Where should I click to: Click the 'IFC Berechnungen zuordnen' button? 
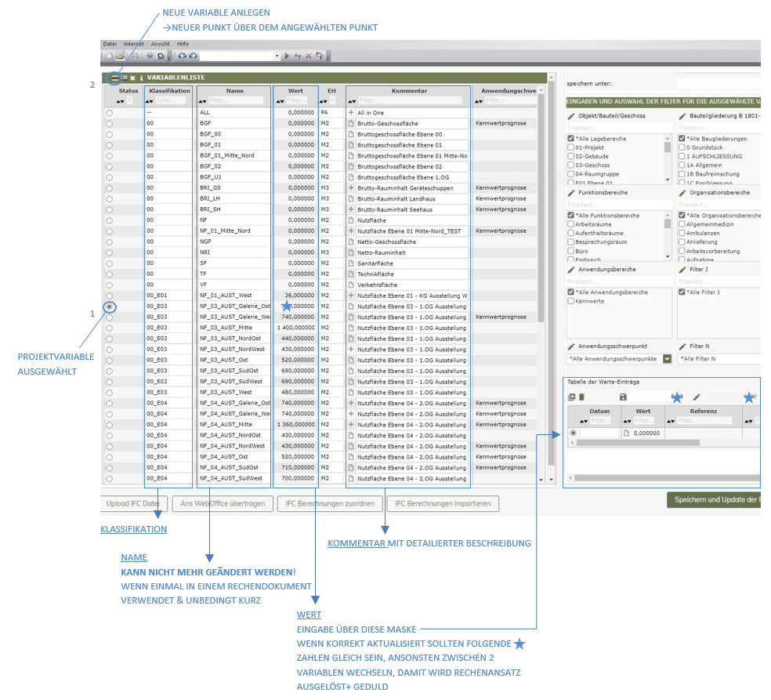click(330, 504)
